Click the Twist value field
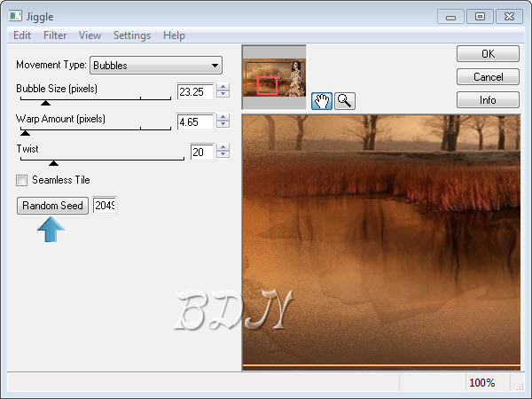The height and width of the screenshot is (399, 532). coord(202,152)
